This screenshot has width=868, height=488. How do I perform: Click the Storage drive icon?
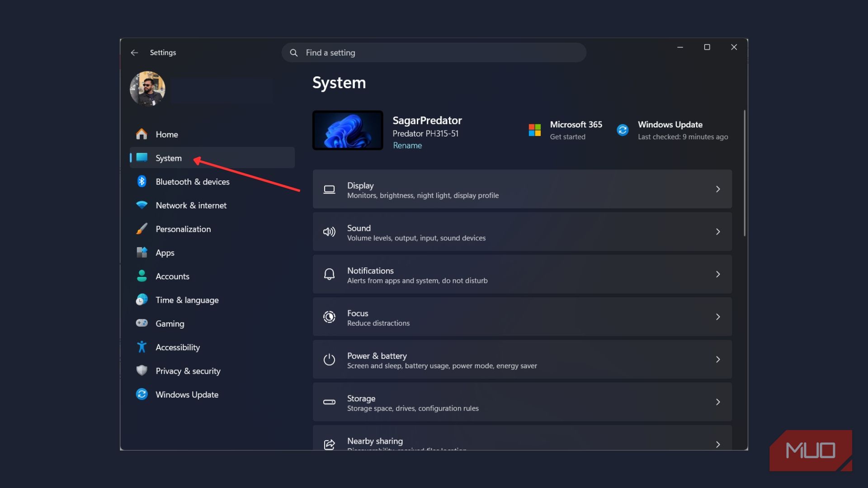pyautogui.click(x=329, y=402)
